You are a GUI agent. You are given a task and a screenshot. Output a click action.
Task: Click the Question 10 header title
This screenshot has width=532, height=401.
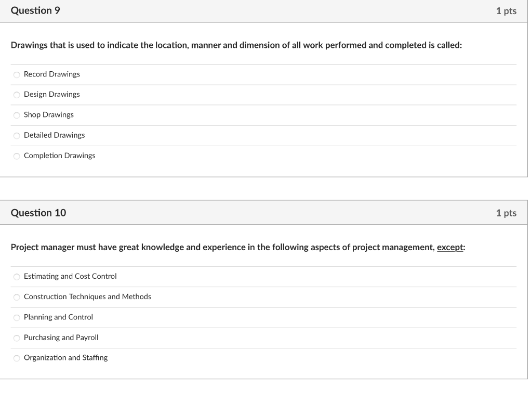(x=38, y=213)
